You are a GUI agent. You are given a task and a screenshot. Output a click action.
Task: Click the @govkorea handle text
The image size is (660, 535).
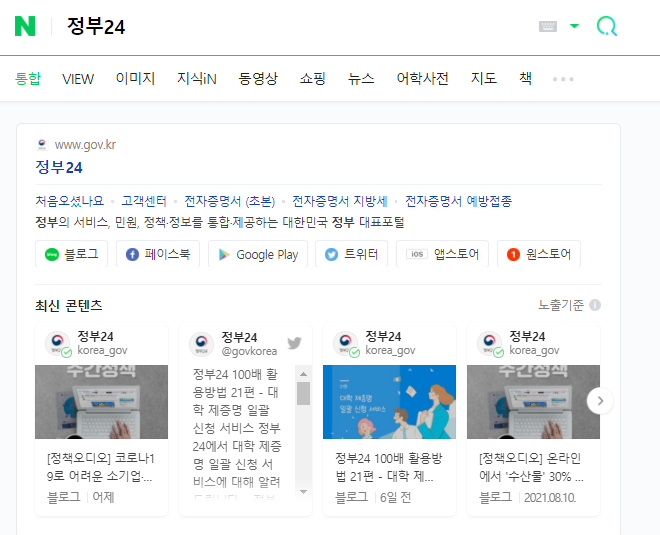tap(249, 351)
